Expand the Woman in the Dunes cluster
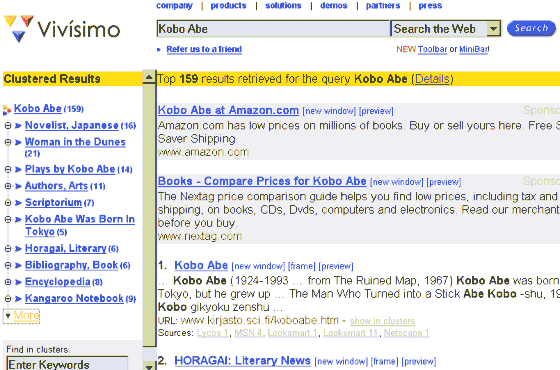The height and width of the screenshot is (370, 560). (8, 142)
